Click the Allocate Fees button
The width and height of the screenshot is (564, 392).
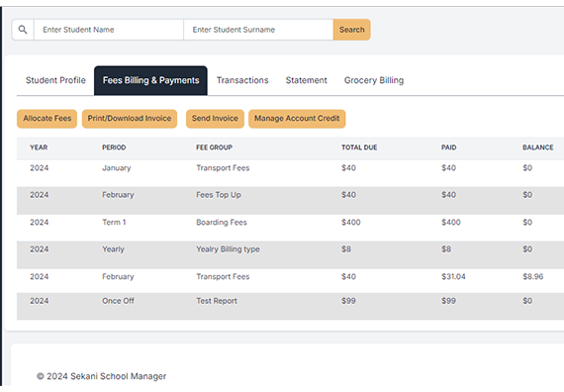[x=47, y=119]
